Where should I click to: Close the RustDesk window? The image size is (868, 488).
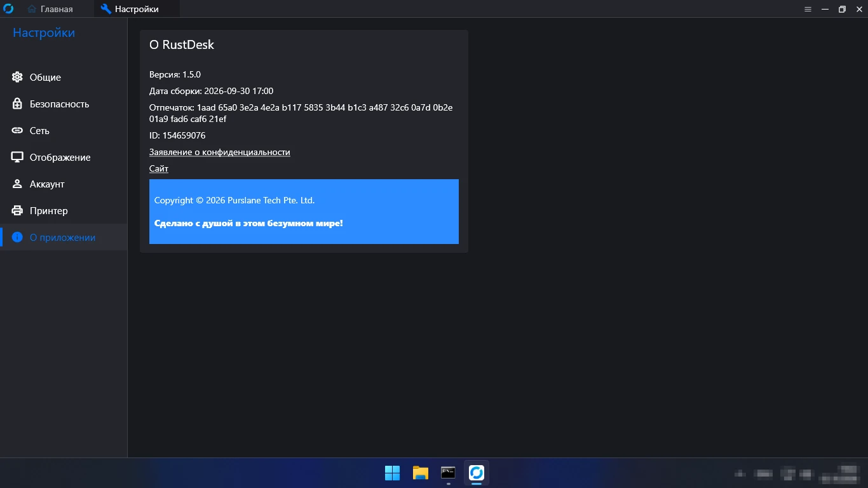(859, 9)
